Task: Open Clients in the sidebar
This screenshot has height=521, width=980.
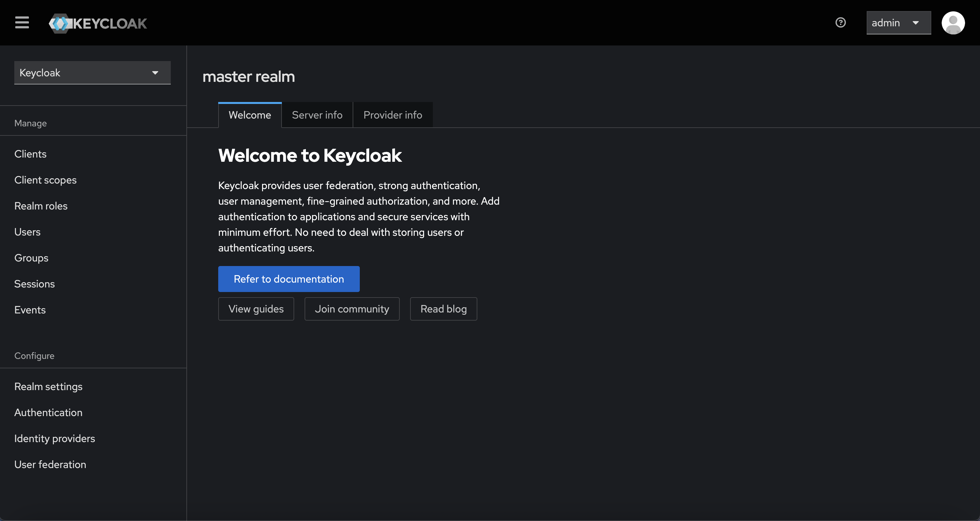Action: click(x=31, y=154)
